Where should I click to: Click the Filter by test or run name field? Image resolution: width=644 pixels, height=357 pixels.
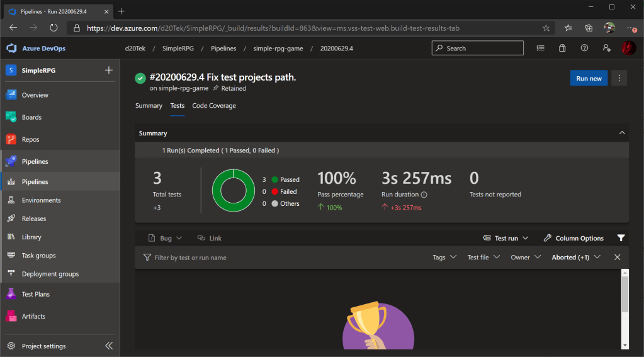[190, 258]
